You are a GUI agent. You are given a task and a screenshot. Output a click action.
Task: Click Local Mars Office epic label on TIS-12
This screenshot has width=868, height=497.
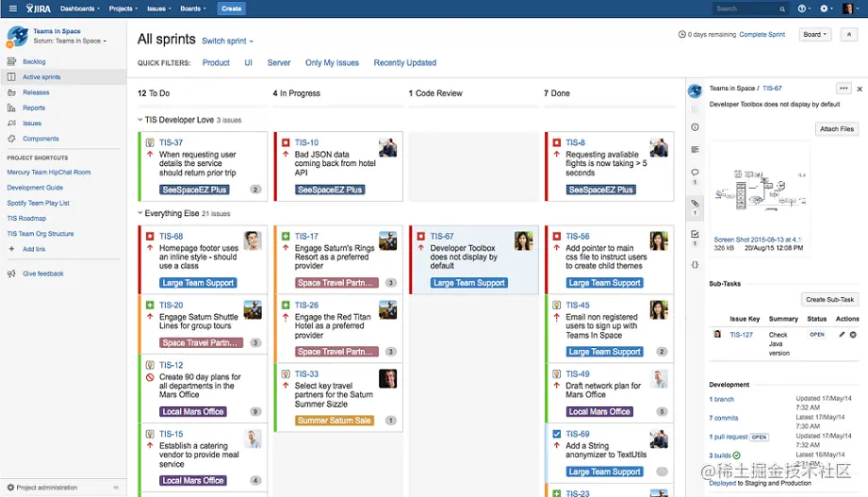(193, 412)
